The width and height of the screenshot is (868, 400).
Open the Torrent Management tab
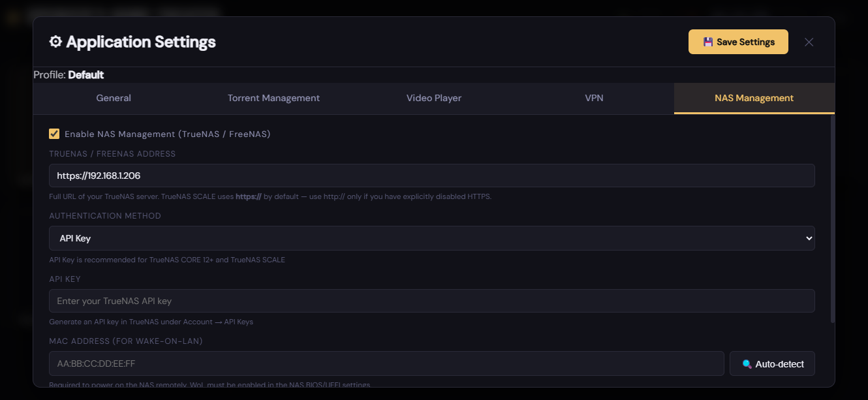[x=273, y=98]
